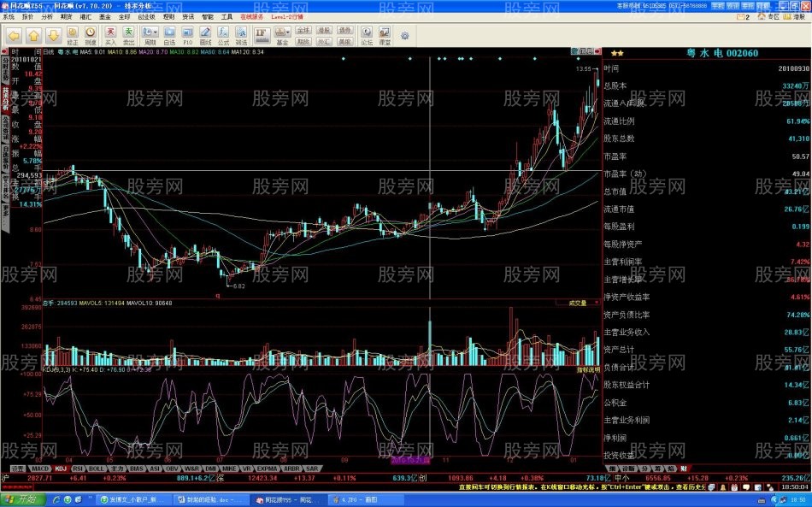Open the 工具 tools menu

(227, 17)
